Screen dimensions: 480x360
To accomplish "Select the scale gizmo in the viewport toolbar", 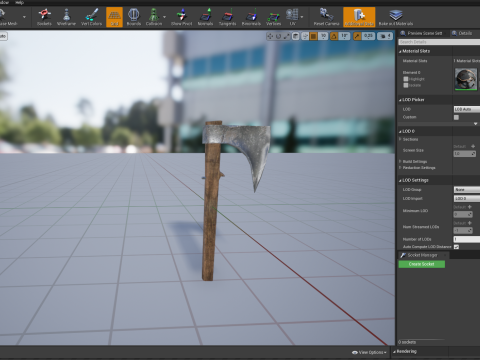I will 286,36.
